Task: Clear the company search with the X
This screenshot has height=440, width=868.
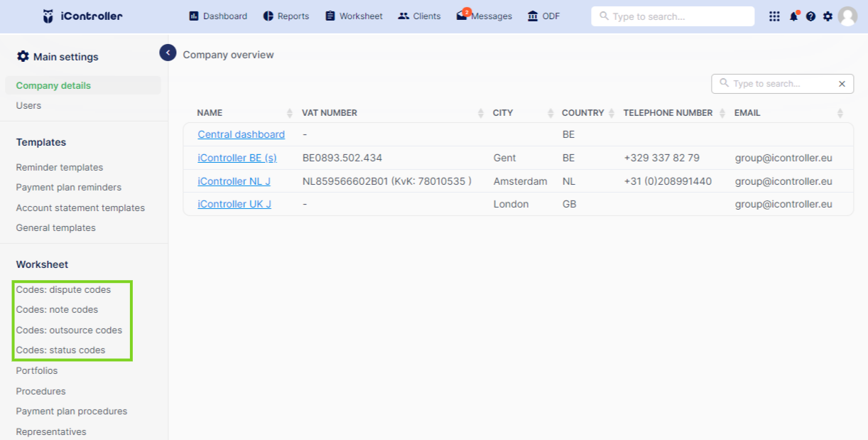Action: pyautogui.click(x=842, y=84)
